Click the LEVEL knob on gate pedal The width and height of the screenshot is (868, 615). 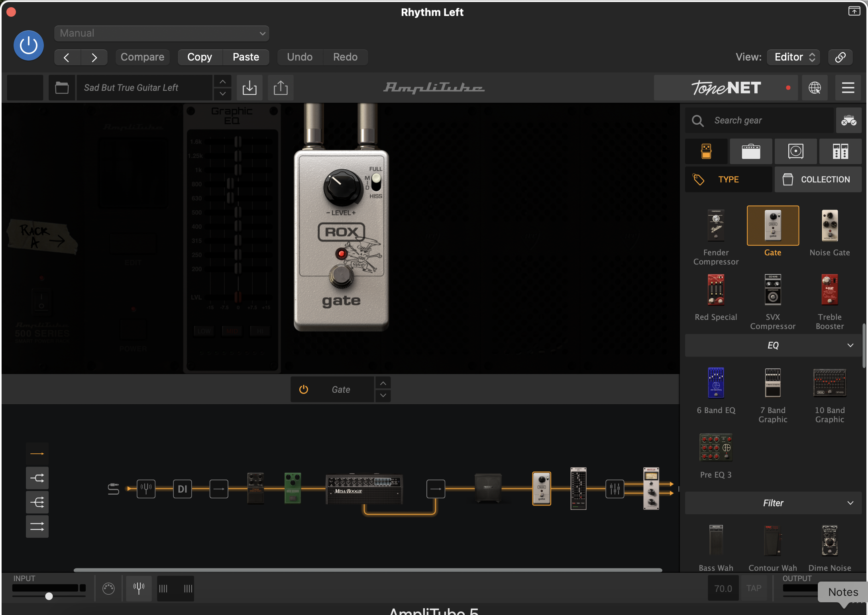tap(342, 188)
